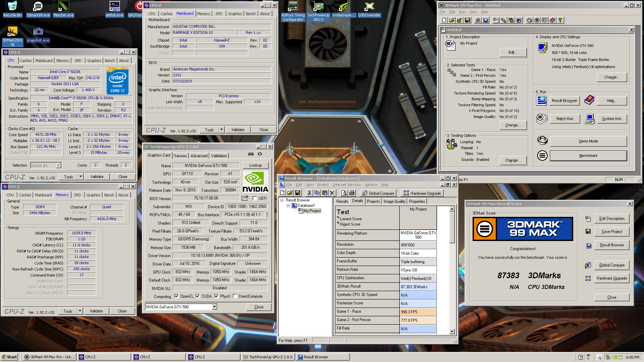Click Save floppy icon in 3DMark 99 toolbar

pyautogui.click(x=467, y=20)
